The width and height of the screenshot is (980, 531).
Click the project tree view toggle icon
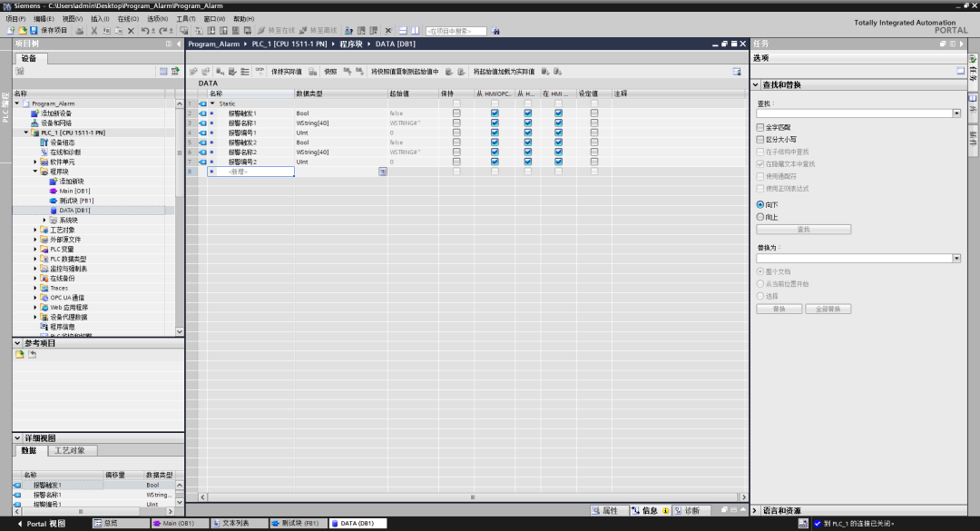click(163, 72)
